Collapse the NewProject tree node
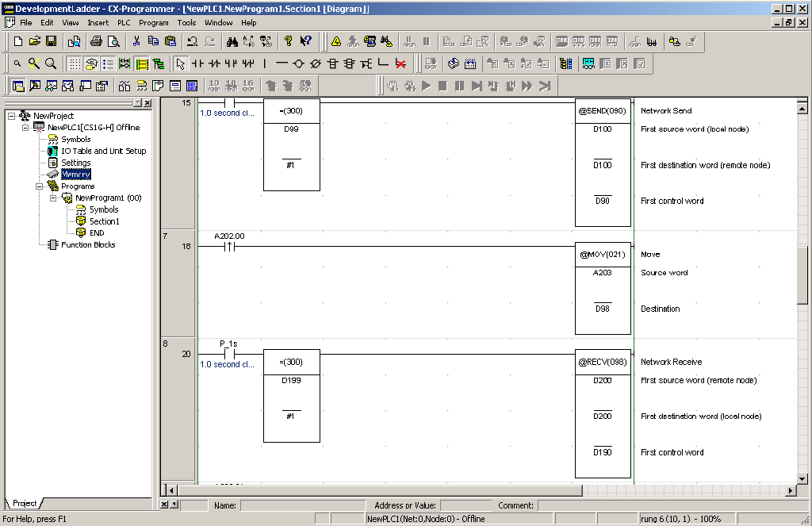The height and width of the screenshot is (526, 812). (11, 116)
